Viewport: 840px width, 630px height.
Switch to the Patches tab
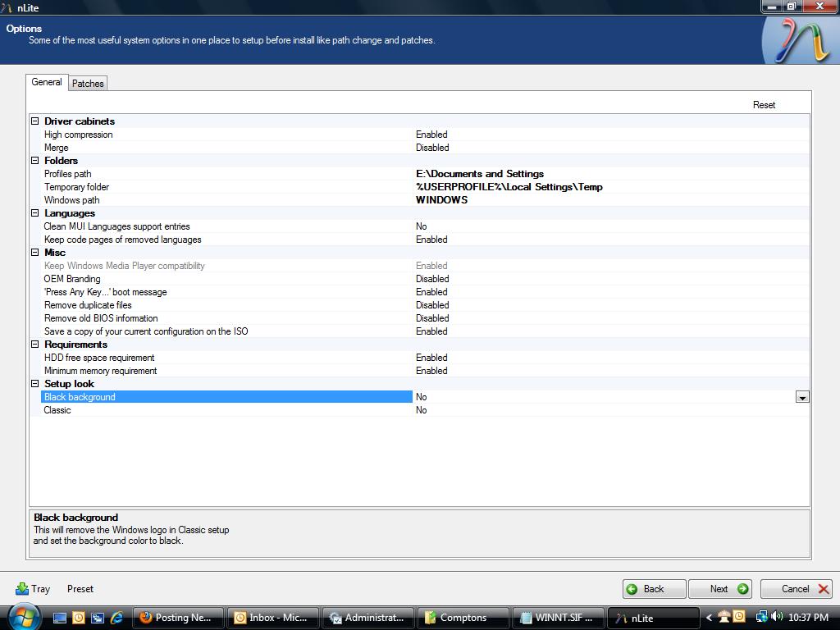point(88,83)
